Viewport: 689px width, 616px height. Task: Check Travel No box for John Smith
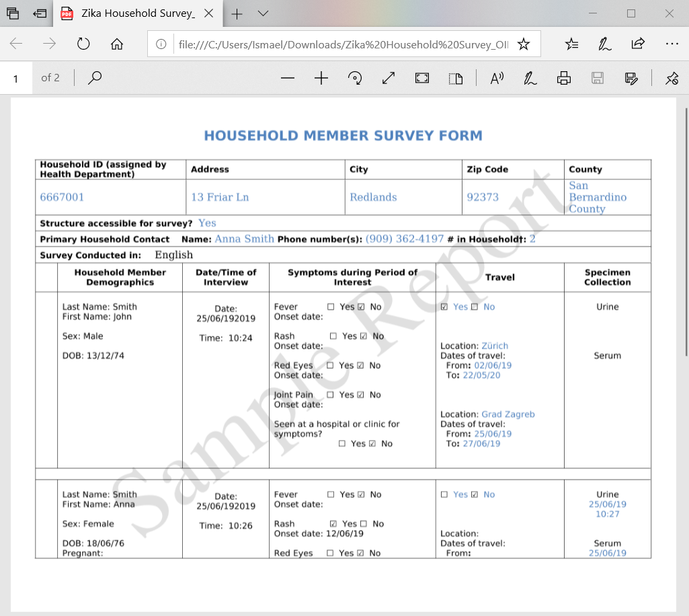pyautogui.click(x=475, y=307)
